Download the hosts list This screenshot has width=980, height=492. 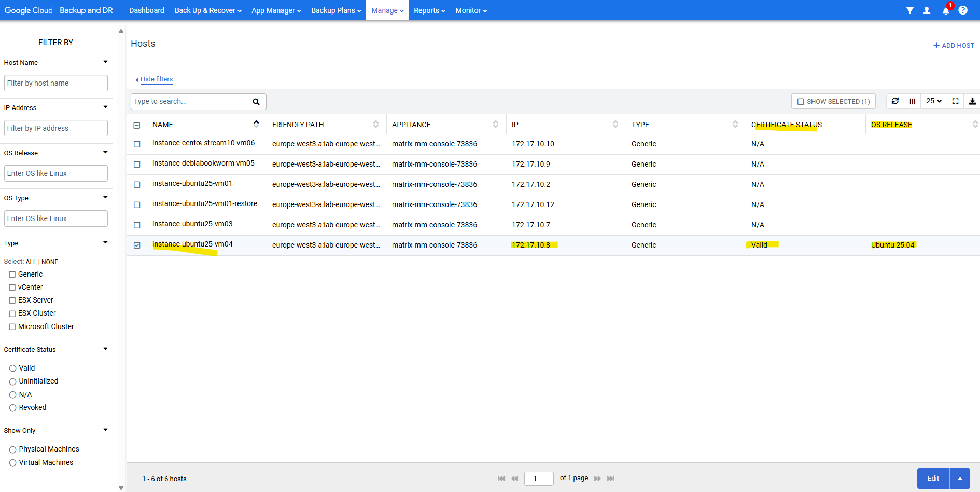[972, 101]
